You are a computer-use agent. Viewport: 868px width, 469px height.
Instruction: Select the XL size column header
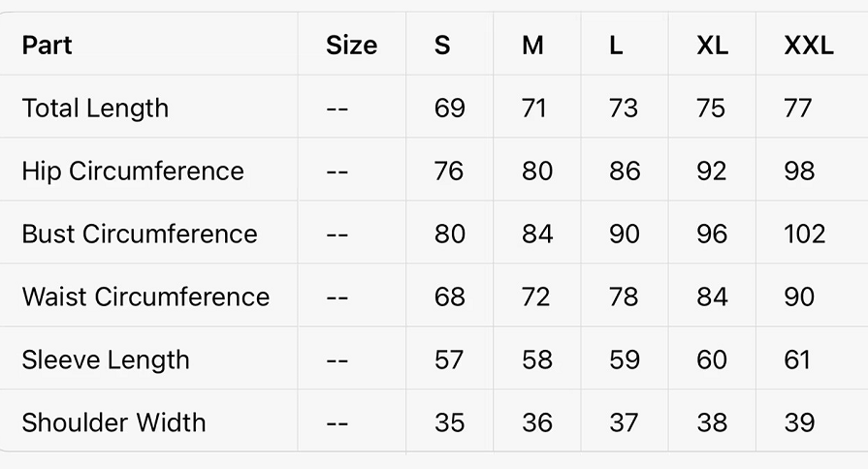point(712,45)
